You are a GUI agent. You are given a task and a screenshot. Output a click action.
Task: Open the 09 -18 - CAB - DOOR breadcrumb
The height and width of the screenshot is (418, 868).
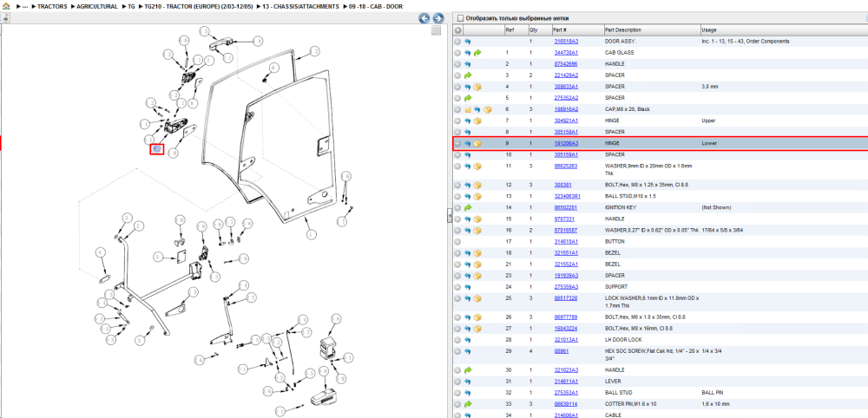(375, 7)
